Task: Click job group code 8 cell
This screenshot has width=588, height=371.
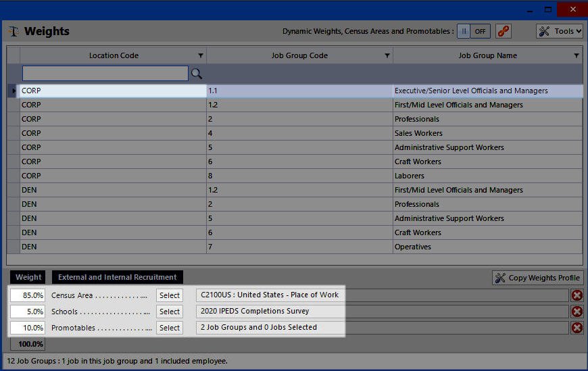Action: (x=299, y=176)
